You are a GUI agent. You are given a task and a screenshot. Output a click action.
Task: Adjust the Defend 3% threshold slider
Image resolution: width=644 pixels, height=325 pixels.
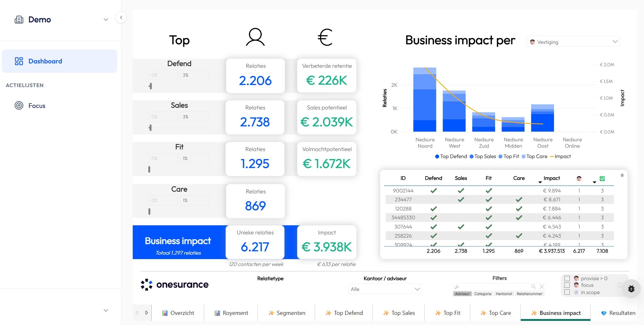[151, 86]
